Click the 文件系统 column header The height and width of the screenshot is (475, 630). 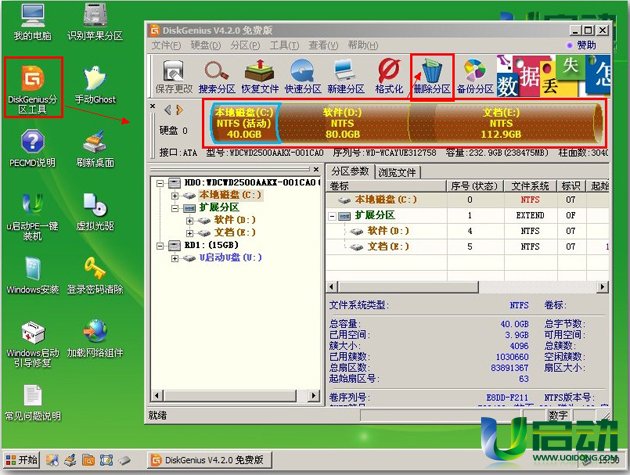click(x=530, y=186)
